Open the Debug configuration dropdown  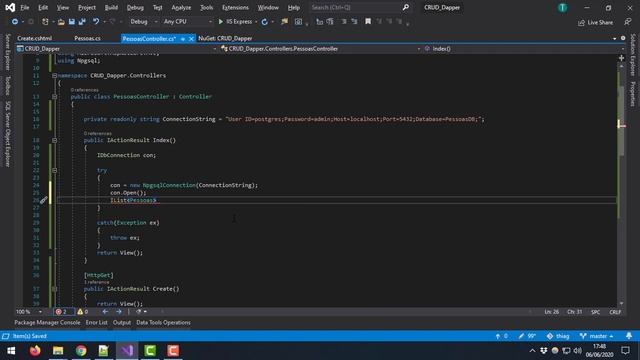143,22
